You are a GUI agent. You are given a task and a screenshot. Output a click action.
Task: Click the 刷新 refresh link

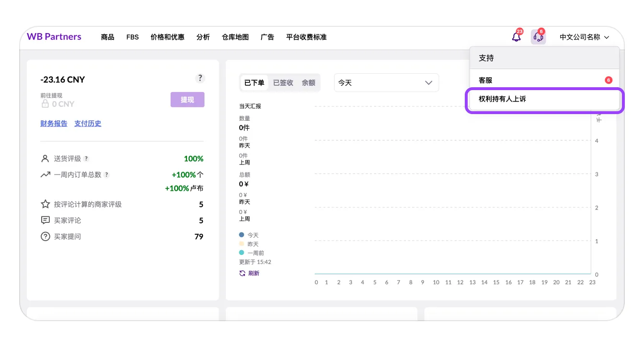click(x=253, y=273)
